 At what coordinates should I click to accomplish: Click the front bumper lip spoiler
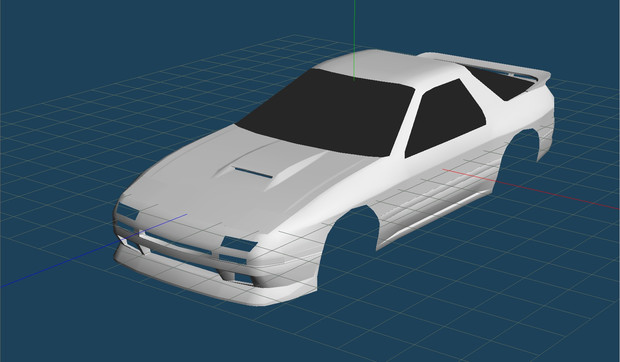click(206, 277)
